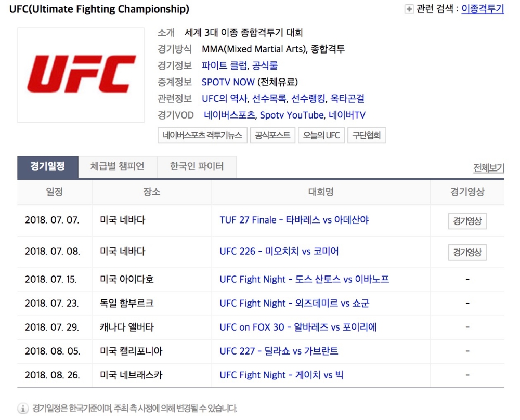Image resolution: width=520 pixels, height=420 pixels.
Task: Click the 네이버스포츠 격투기뉴스 button
Action: 202,135
